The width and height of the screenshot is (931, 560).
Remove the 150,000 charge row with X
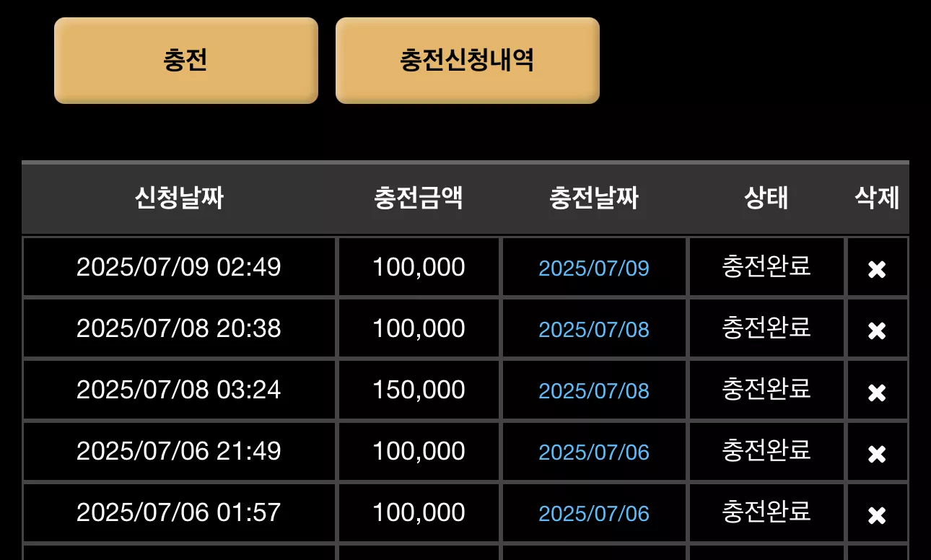877,393
